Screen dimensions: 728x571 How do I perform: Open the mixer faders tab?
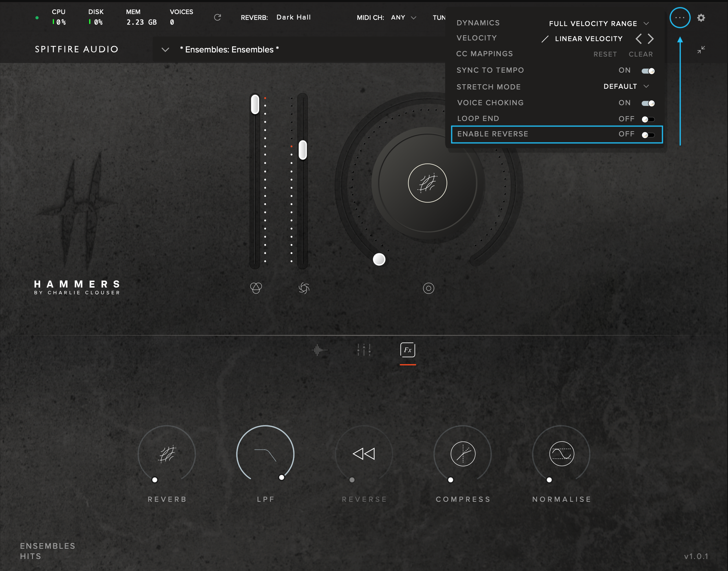[364, 350]
